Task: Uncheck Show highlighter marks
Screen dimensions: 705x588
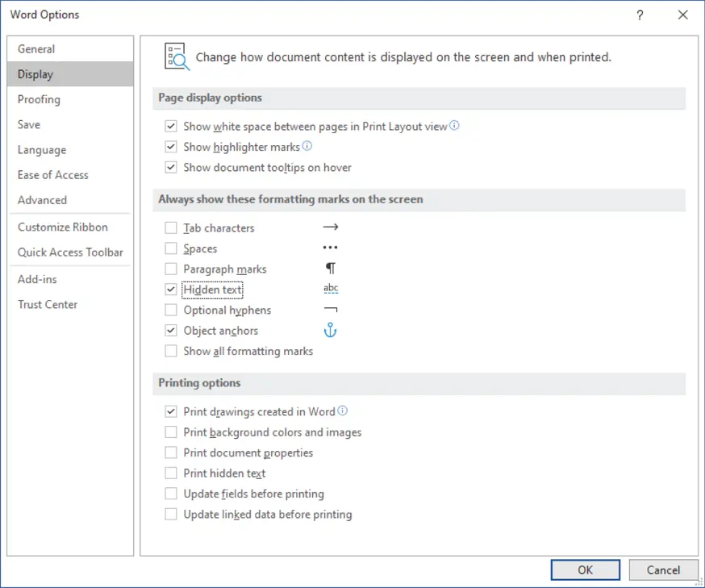Action: tap(171, 147)
